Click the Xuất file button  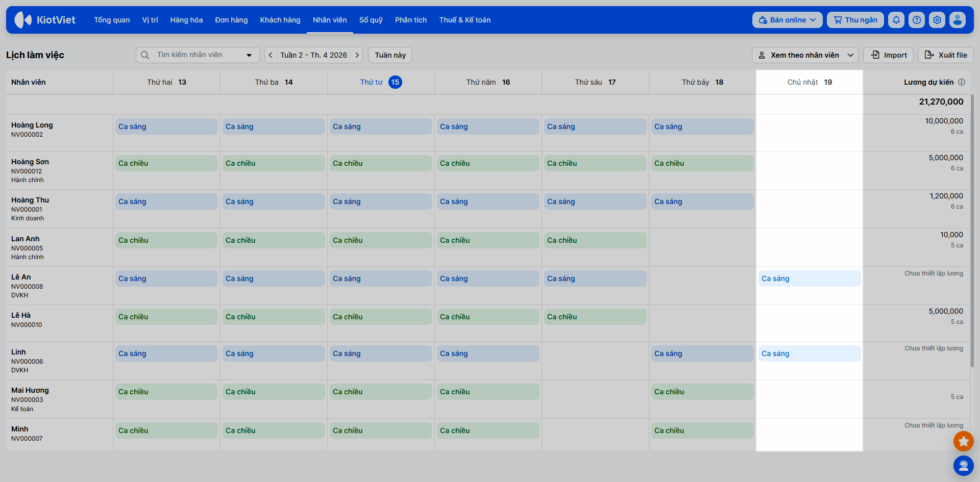click(945, 55)
